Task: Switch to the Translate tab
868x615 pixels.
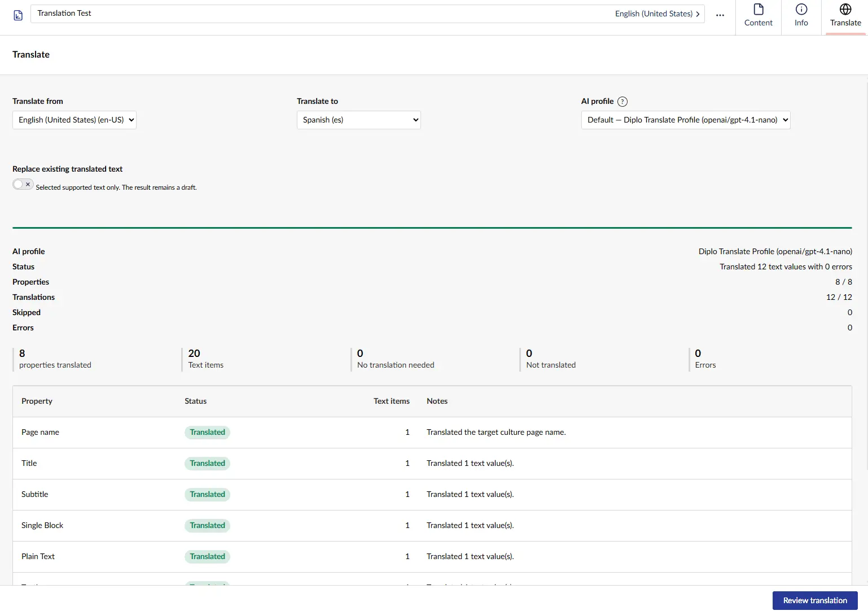Action: (x=845, y=16)
